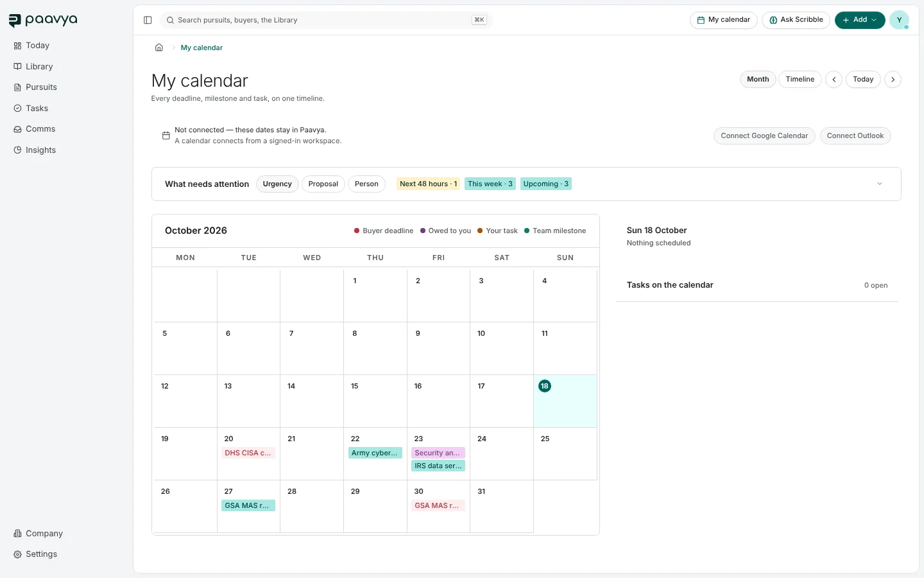Click the home breadcrumb icon
Image resolution: width=924 pixels, height=578 pixels.
[159, 48]
